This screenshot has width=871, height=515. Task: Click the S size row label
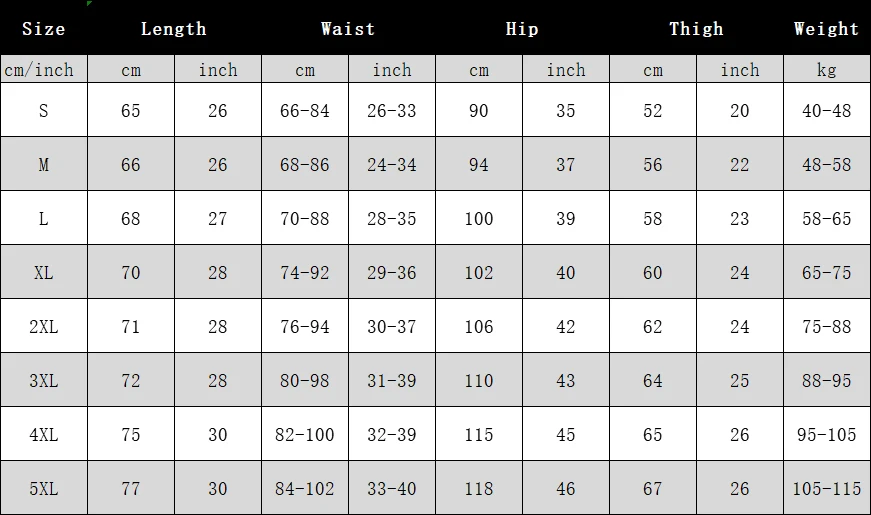click(x=43, y=110)
